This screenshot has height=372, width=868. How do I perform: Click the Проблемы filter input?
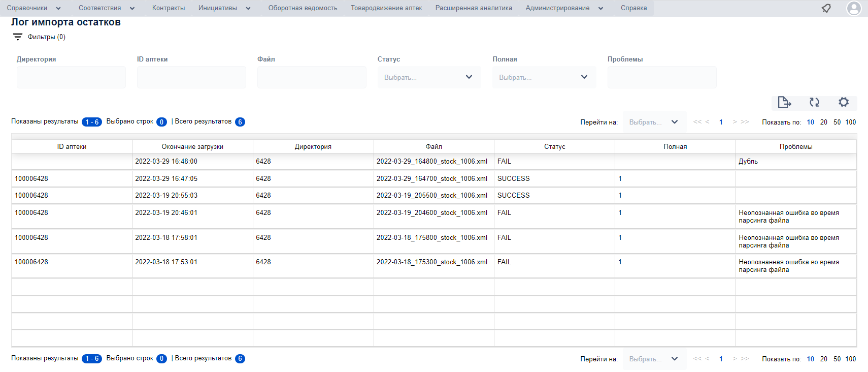pyautogui.click(x=662, y=77)
